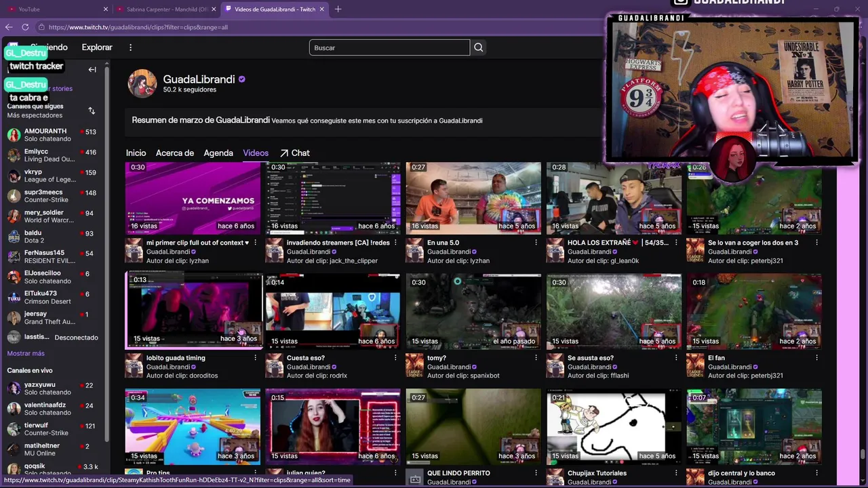The width and height of the screenshot is (868, 488).
Task: Open jeersay Grand Theft Auto channel
Action: 53,318
